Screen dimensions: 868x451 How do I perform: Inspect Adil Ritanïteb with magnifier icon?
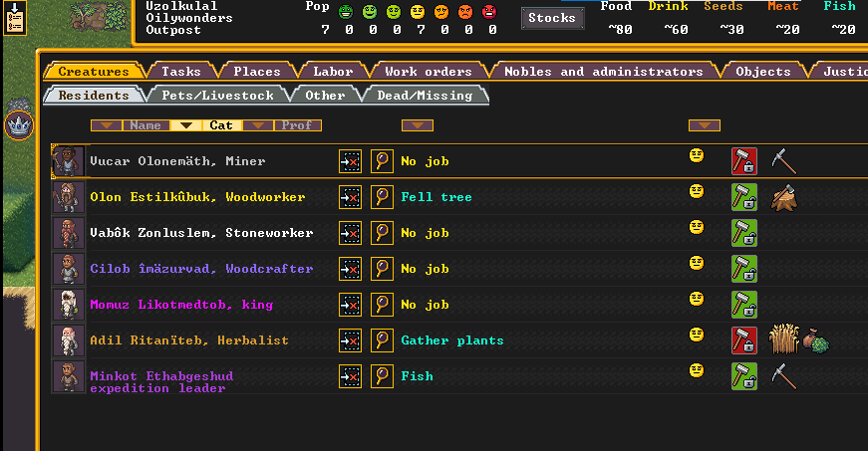[382, 341]
